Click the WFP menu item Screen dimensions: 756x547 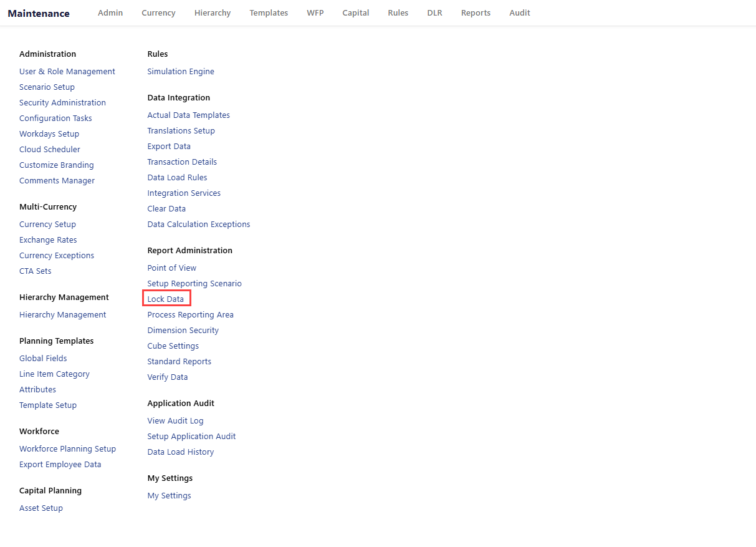point(315,13)
